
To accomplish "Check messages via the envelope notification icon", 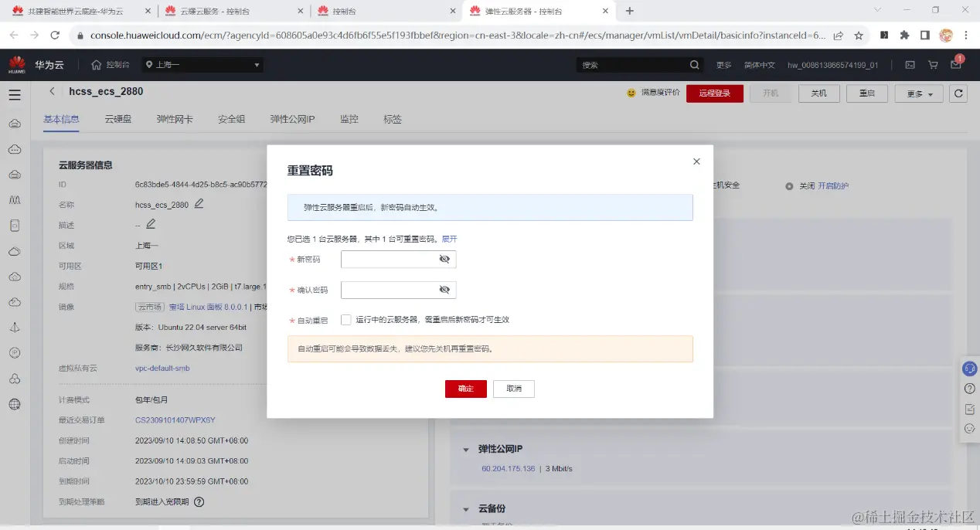I will 955,65.
